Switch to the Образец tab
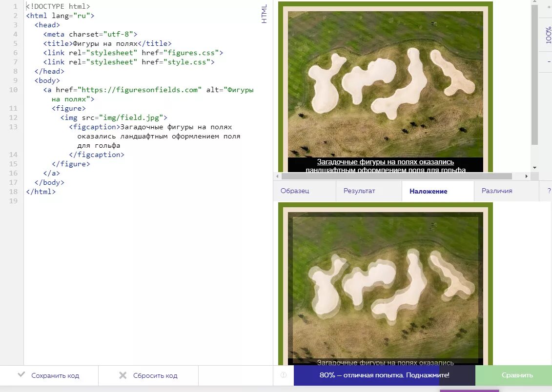552x392 pixels. click(x=295, y=191)
